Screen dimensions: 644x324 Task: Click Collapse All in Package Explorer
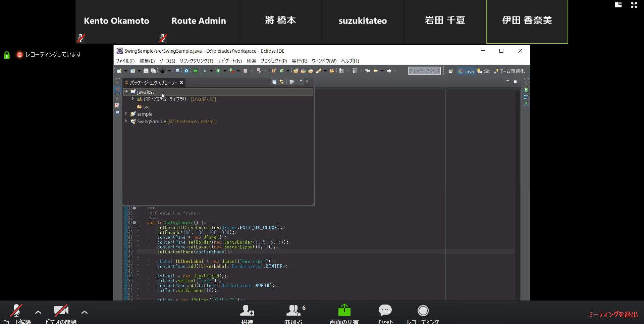274,82
